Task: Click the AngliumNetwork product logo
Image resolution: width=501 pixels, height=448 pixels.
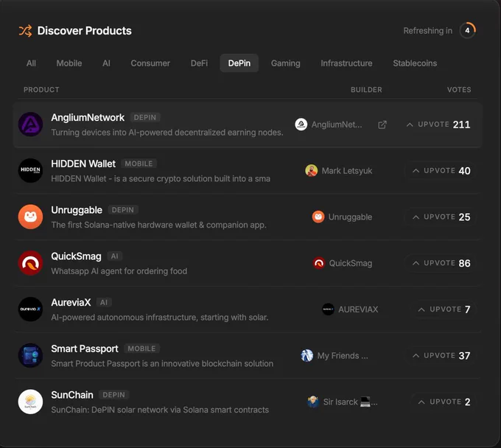Action: click(30, 125)
